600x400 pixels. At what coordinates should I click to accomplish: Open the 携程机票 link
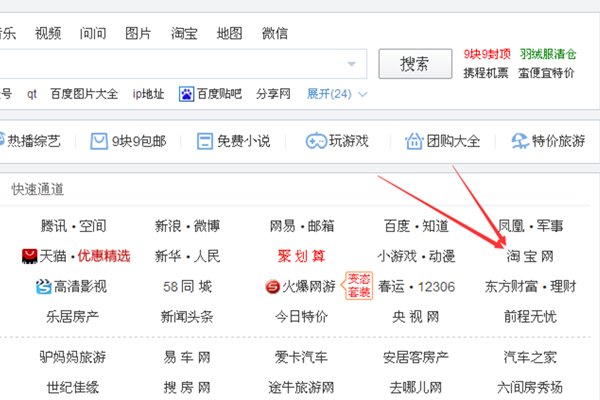click(486, 73)
